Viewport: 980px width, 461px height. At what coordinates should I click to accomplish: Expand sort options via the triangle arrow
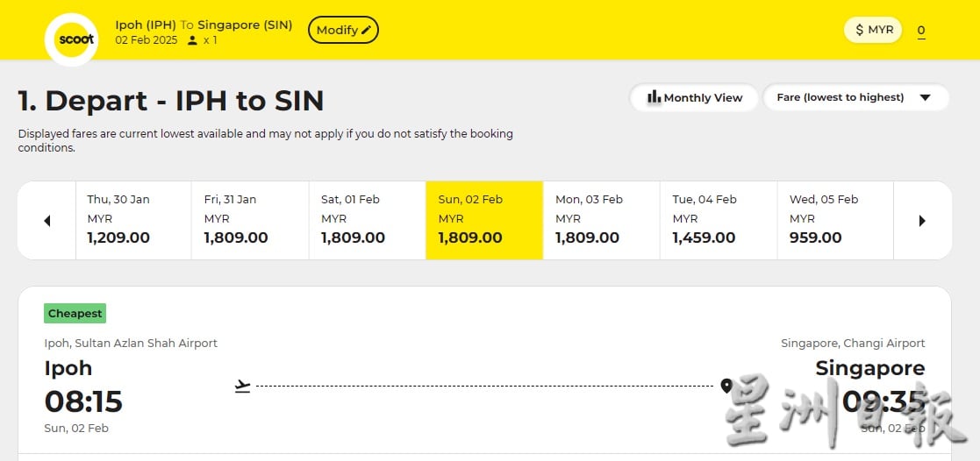pyautogui.click(x=925, y=97)
